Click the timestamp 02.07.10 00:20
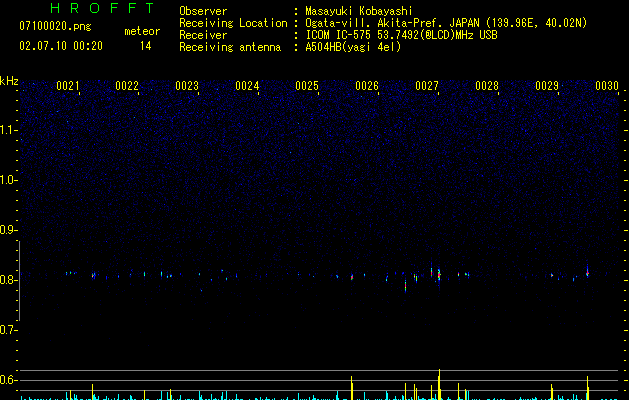Image resolution: width=629 pixels, height=400 pixels. click(61, 46)
